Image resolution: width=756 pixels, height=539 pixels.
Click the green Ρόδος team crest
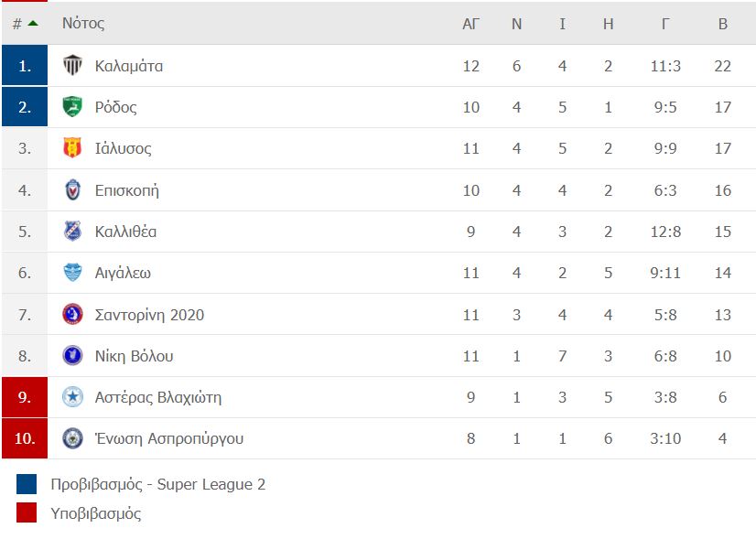coord(72,106)
